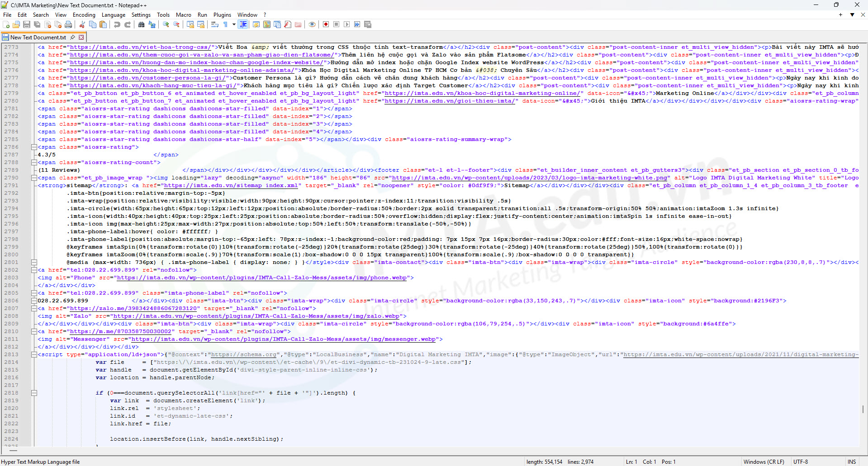Image resolution: width=868 pixels, height=466 pixels.
Task: Start recording a macro
Action: coord(326,24)
